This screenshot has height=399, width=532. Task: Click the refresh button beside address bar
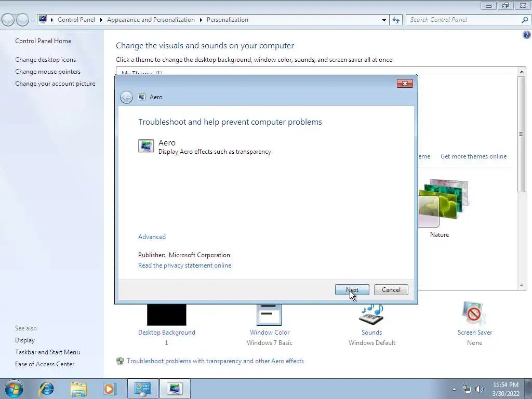[x=396, y=20]
